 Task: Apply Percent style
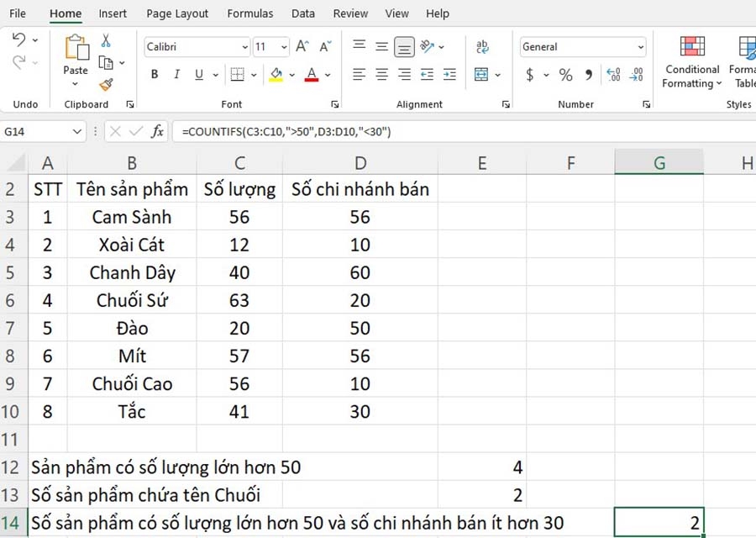point(565,74)
